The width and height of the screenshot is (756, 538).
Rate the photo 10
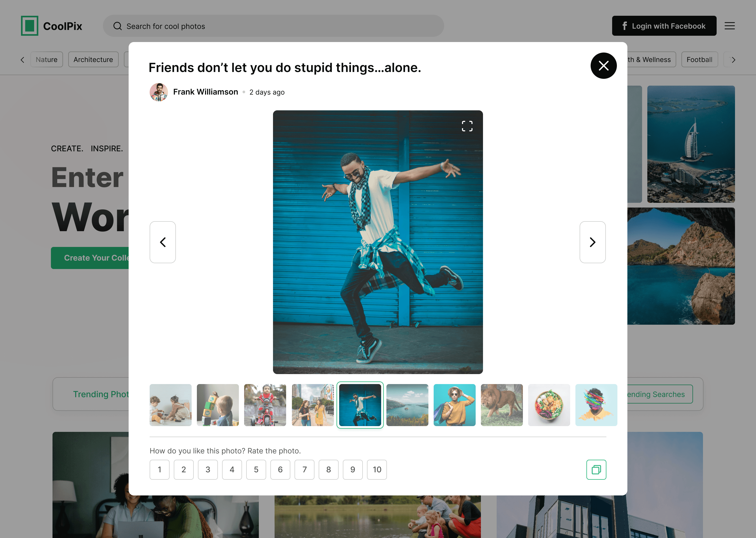(377, 469)
